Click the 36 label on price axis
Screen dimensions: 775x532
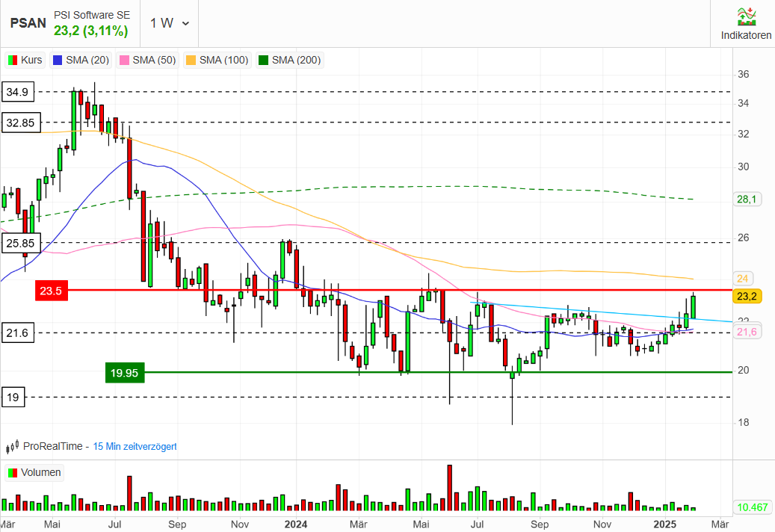(744, 75)
